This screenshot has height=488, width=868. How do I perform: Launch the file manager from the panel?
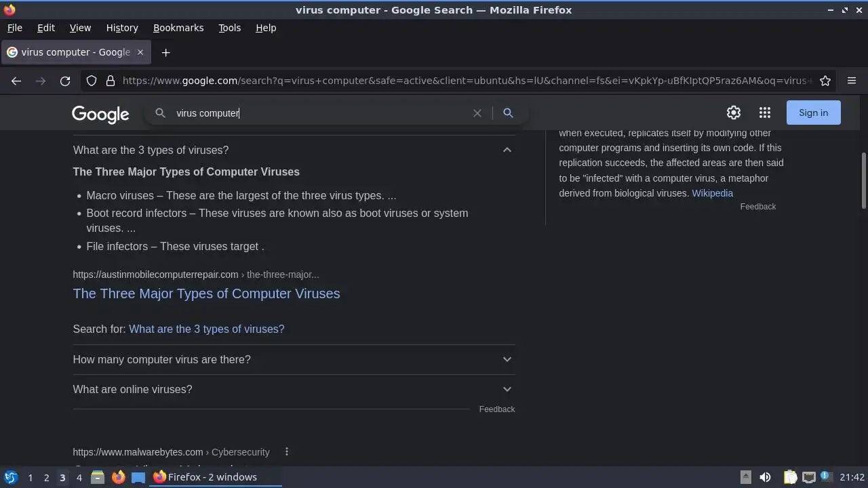[98, 477]
